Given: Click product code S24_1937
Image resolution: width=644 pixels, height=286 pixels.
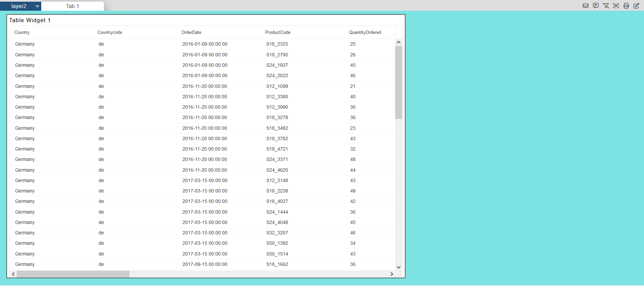Looking at the screenshot, I should click(x=277, y=65).
